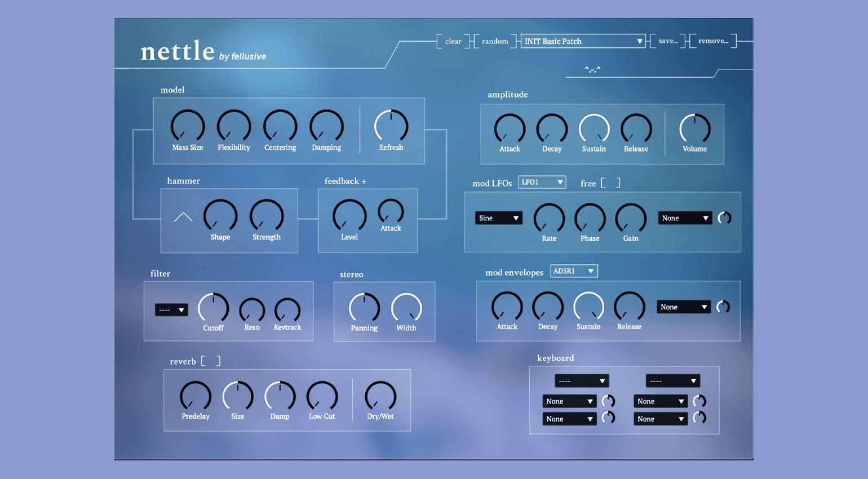The width and height of the screenshot is (868, 479).
Task: Click the Mass Size knob
Action: pyautogui.click(x=188, y=126)
